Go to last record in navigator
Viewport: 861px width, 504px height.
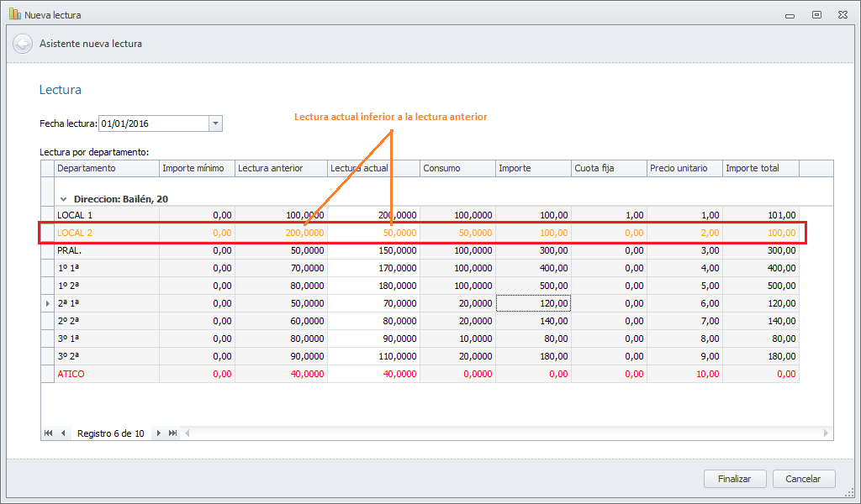click(172, 433)
